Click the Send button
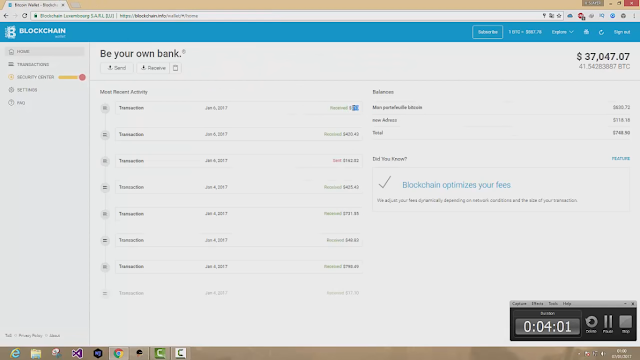 coord(117,68)
